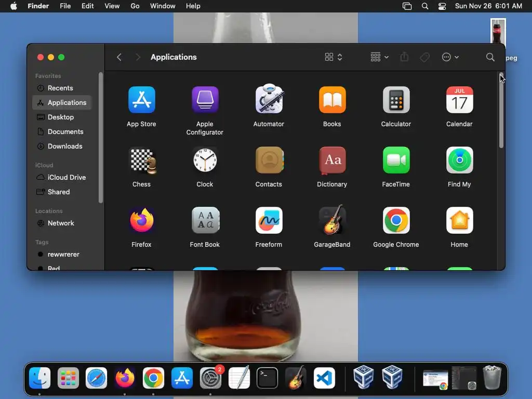
Task: Open the Group By dropdown
Action: pyautogui.click(x=379, y=57)
